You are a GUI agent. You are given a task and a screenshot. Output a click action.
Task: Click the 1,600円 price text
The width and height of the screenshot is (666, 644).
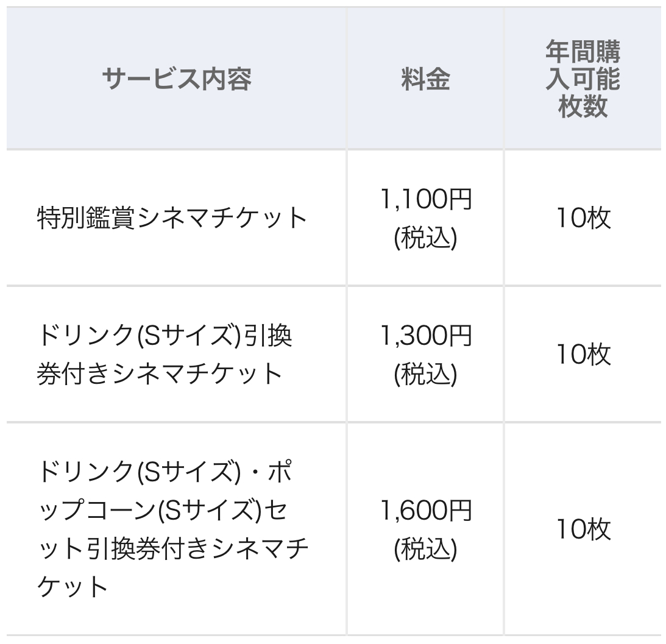pos(425,511)
